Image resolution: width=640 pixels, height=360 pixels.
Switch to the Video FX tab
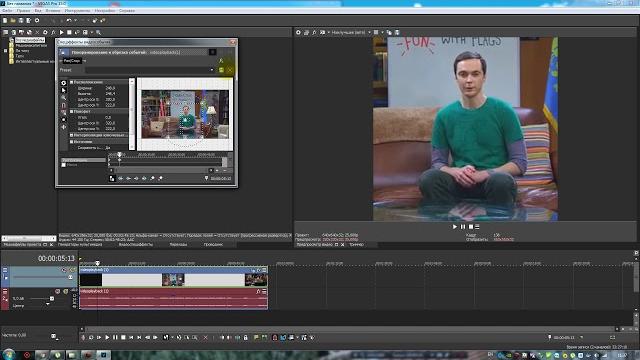click(136, 244)
